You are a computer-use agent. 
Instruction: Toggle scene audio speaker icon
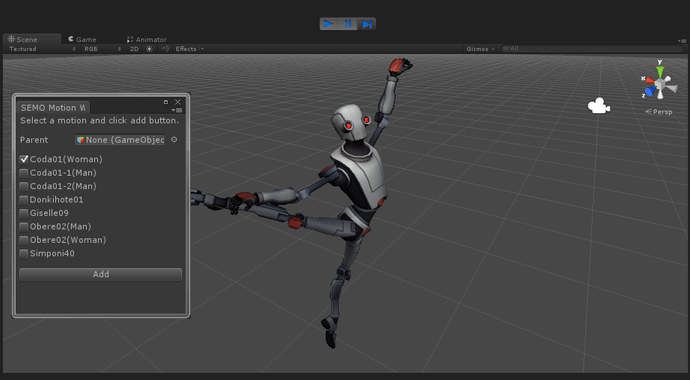(165, 49)
